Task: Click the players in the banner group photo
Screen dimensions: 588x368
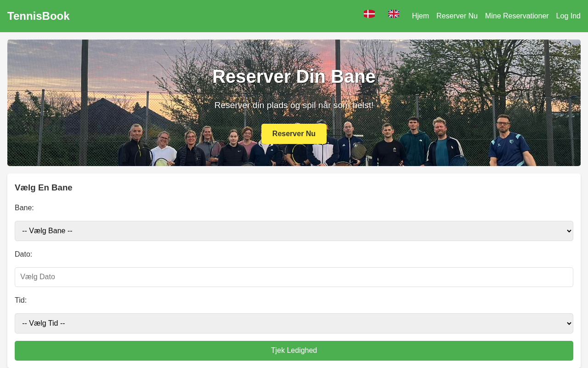Action: 326,143
